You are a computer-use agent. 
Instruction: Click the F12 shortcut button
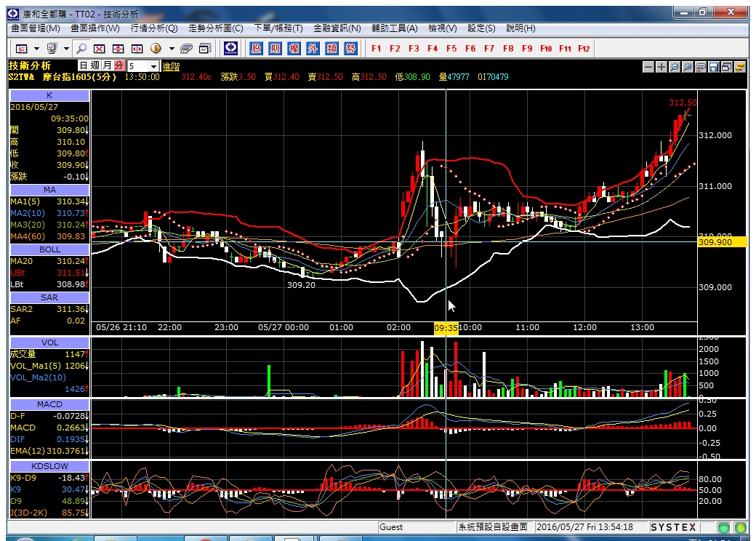tap(584, 49)
